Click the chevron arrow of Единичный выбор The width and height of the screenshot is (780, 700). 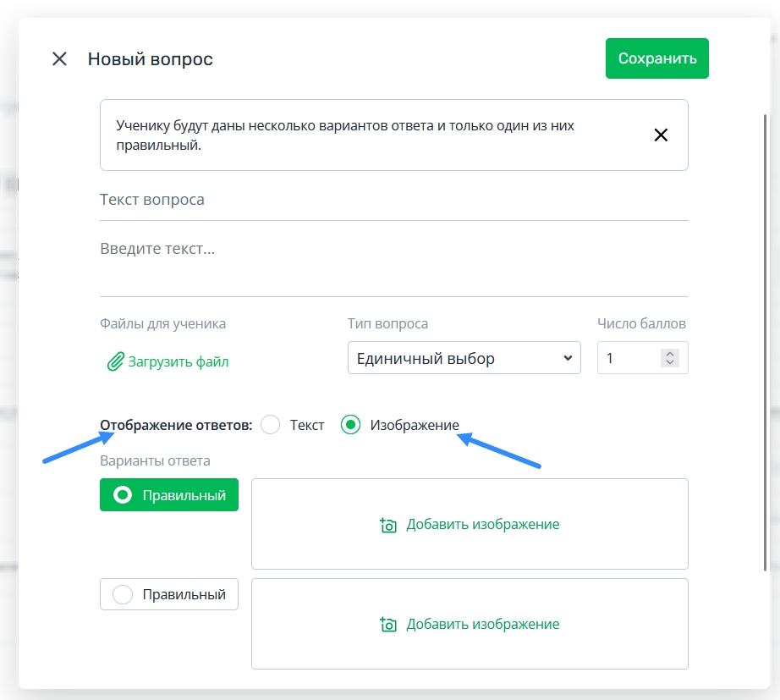point(568,358)
